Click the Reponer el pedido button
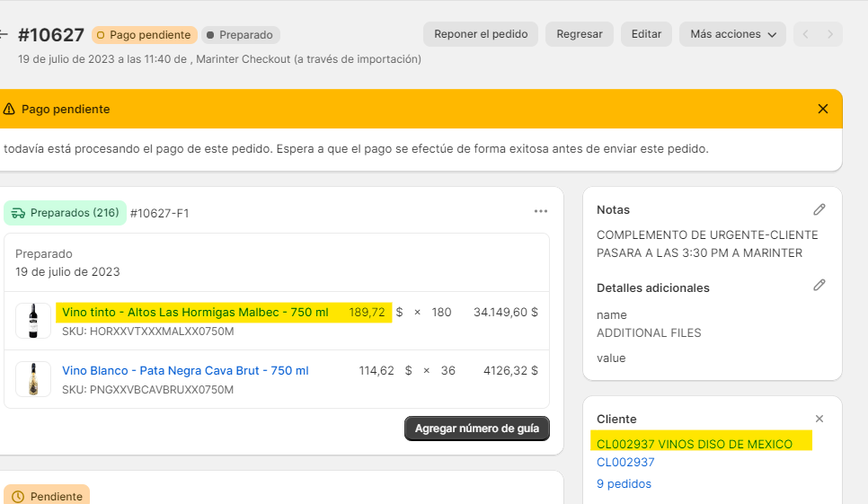Viewport: 868px width, 504px height. [x=481, y=34]
